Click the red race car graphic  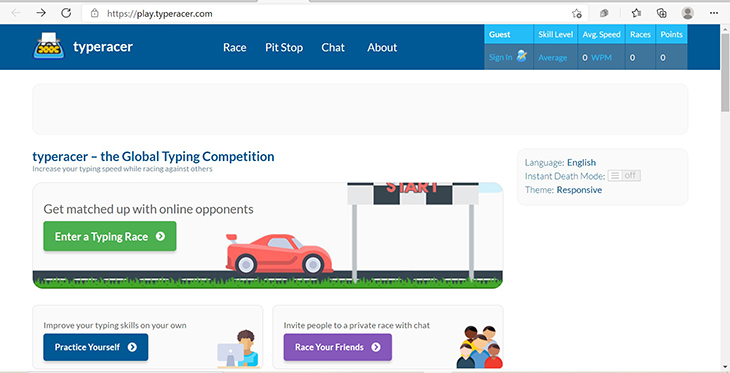click(279, 254)
